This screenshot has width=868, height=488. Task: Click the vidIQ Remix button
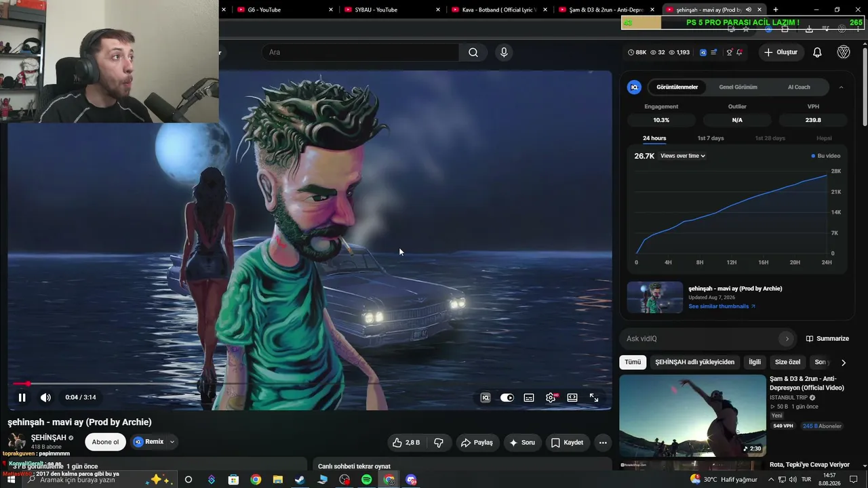tap(149, 442)
